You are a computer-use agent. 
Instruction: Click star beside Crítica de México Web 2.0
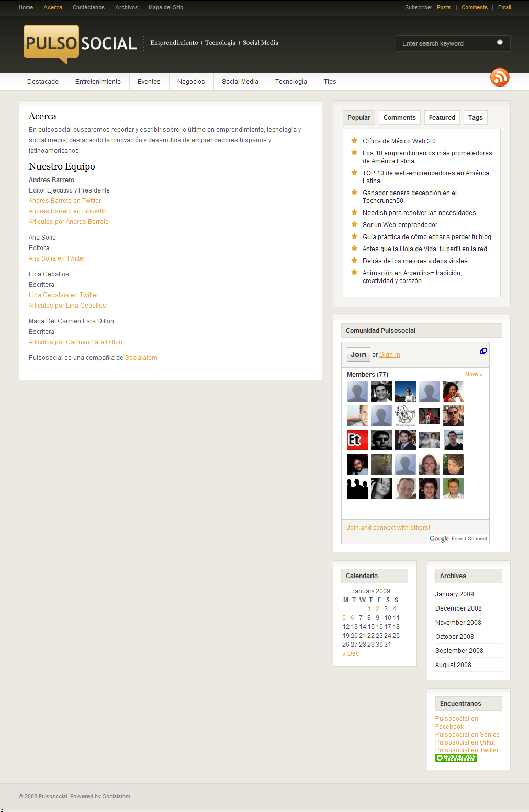tap(354, 140)
